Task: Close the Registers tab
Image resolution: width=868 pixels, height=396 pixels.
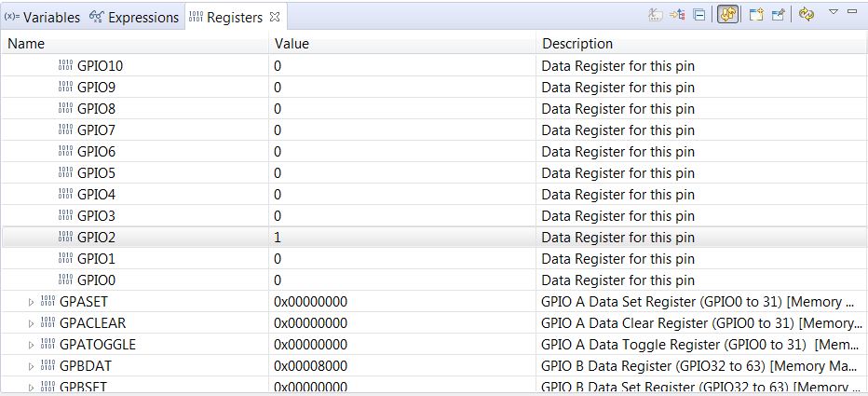Action: (274, 17)
